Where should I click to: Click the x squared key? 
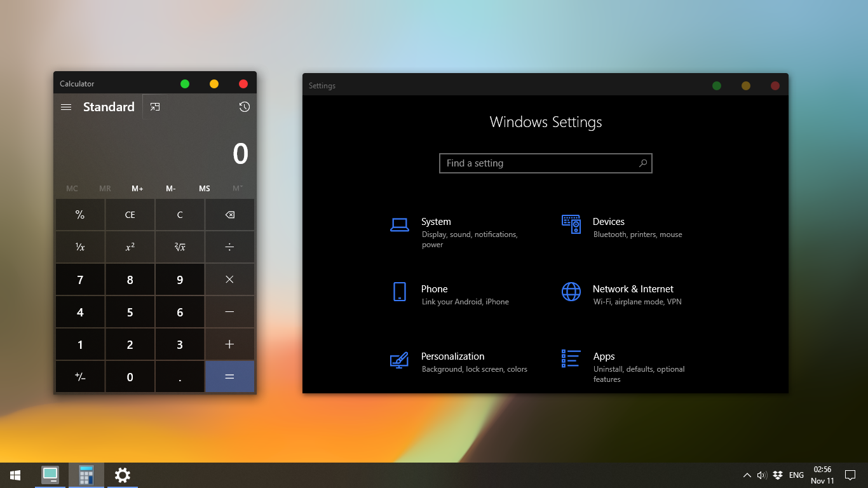coord(130,247)
